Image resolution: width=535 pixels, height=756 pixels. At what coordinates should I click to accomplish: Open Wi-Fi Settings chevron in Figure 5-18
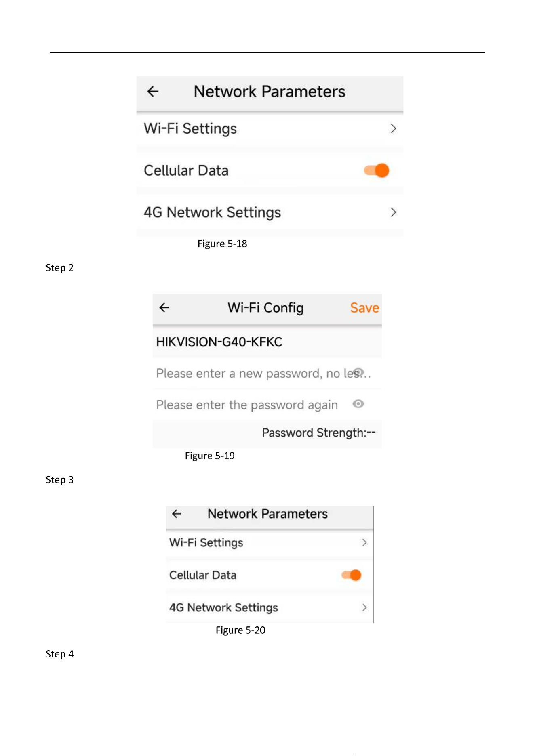[393, 129]
